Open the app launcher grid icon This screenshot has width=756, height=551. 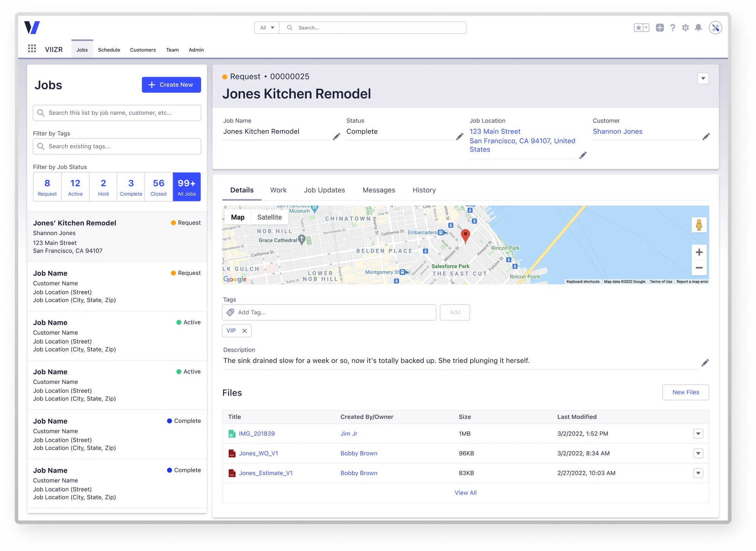click(32, 48)
